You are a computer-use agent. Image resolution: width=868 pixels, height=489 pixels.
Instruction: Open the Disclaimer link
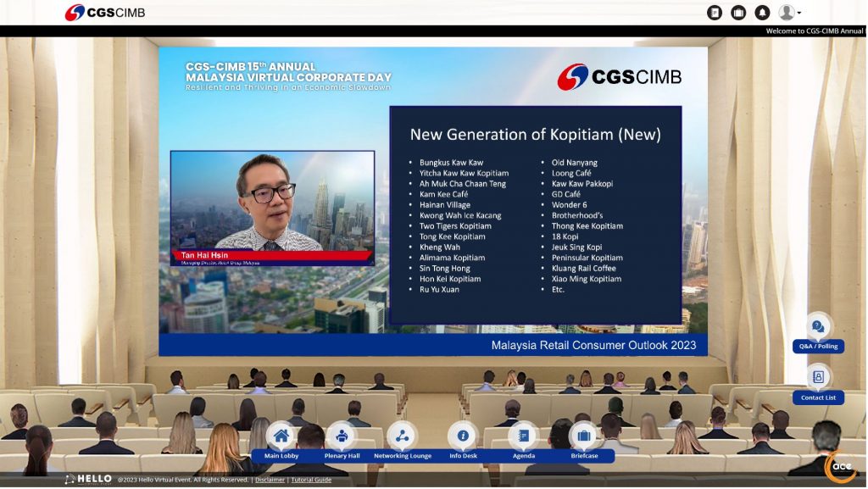click(x=269, y=479)
